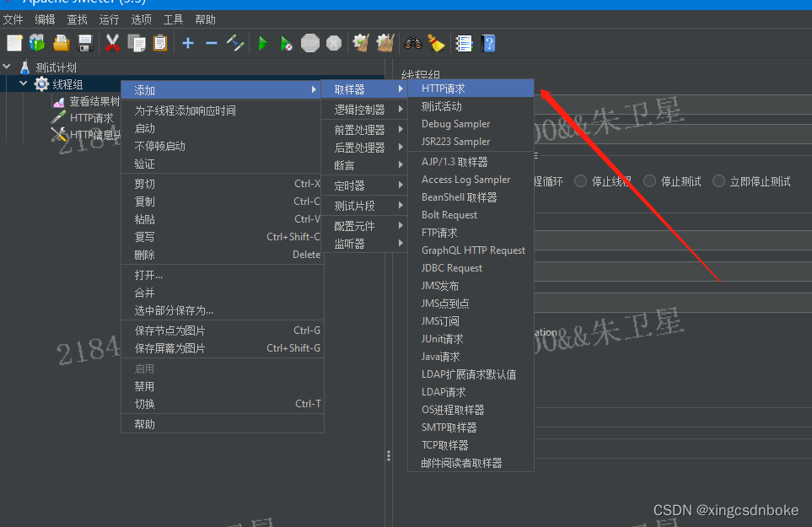Select 禁用 in context menu
Image resolution: width=812 pixels, height=527 pixels.
pos(223,386)
